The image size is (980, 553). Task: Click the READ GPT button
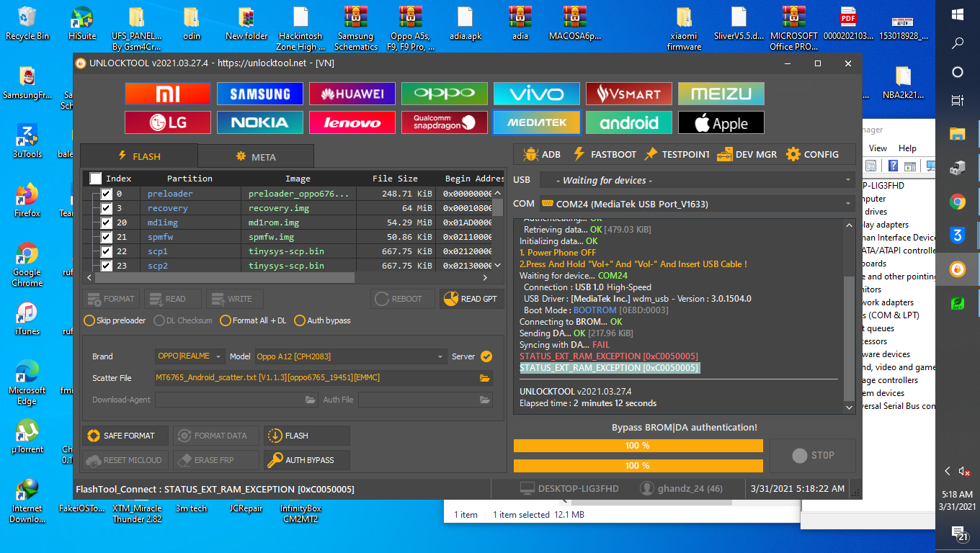(471, 299)
